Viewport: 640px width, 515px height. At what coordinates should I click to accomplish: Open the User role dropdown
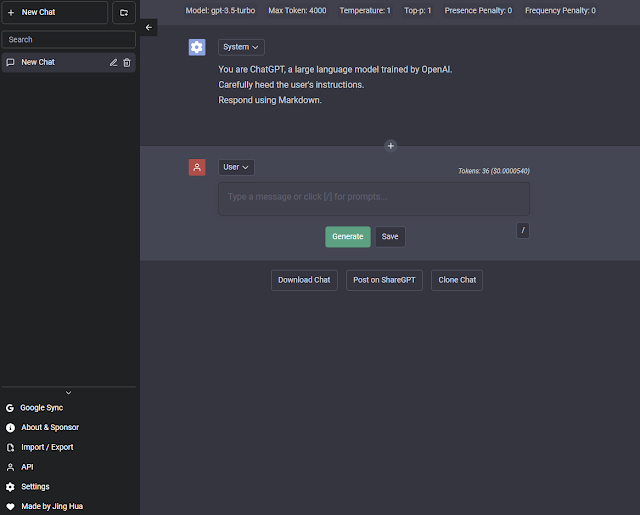pyautogui.click(x=236, y=167)
